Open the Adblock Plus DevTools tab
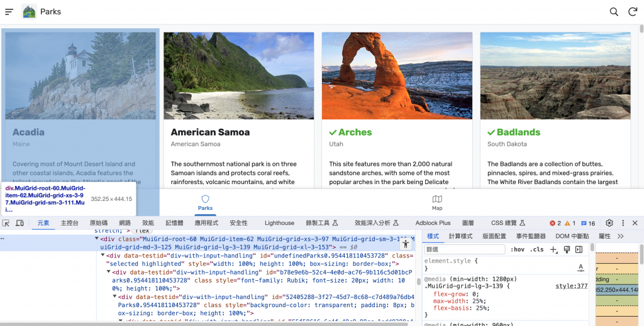 pyautogui.click(x=433, y=223)
